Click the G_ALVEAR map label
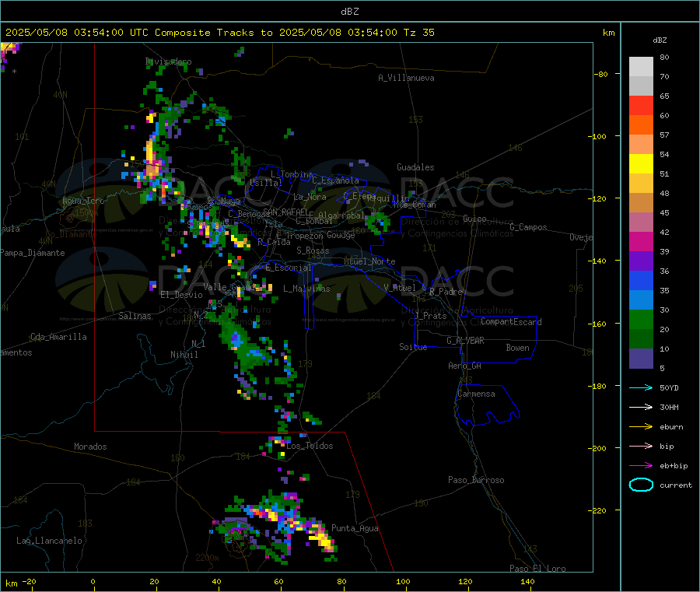700x592 pixels. [x=465, y=341]
